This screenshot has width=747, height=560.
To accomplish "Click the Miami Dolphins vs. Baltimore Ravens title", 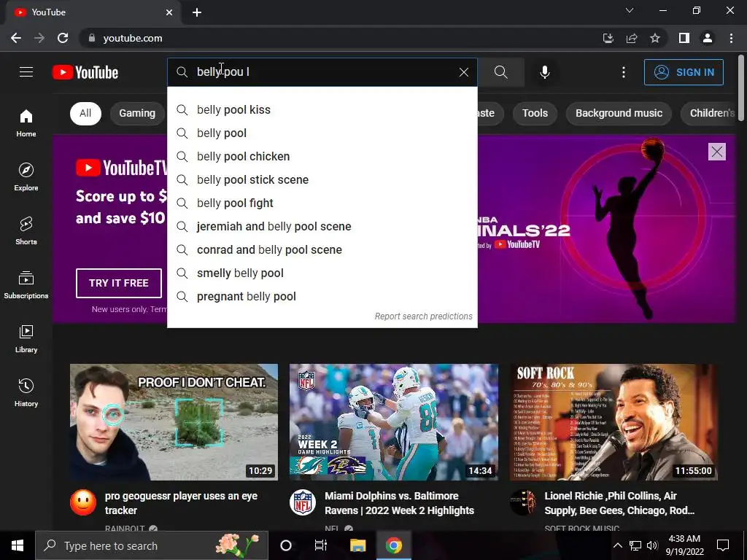I will coord(399,503).
